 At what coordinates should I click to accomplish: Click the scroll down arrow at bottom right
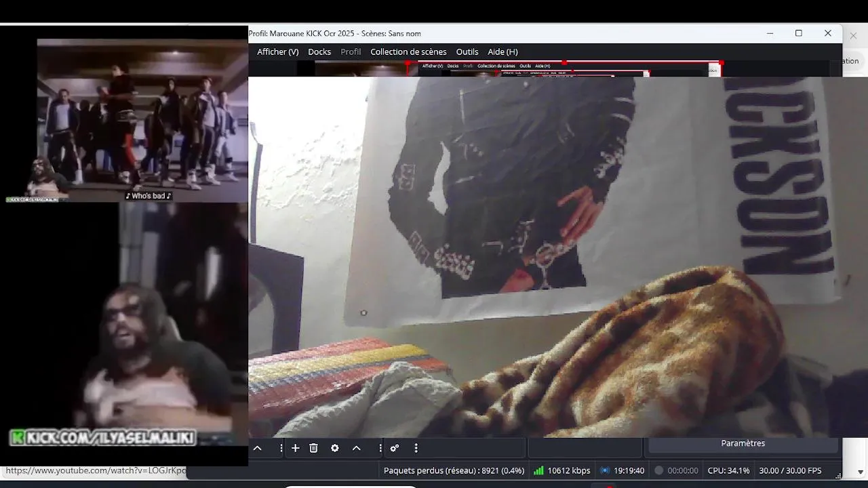click(x=861, y=472)
